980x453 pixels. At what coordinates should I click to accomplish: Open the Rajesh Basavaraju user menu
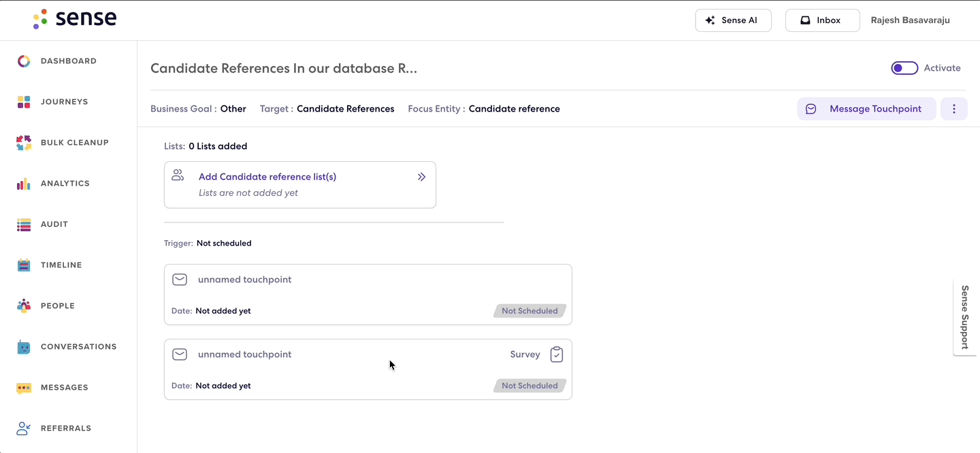[910, 20]
